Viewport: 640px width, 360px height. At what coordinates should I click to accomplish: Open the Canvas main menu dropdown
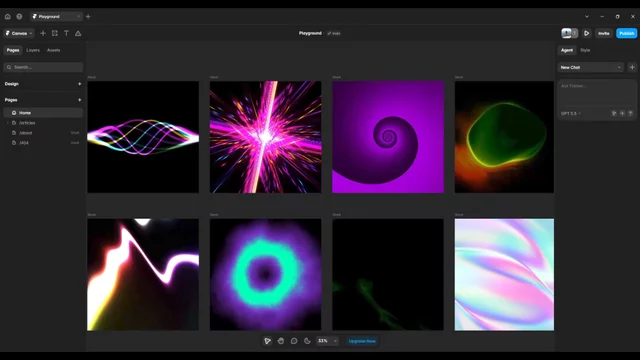pos(19,33)
